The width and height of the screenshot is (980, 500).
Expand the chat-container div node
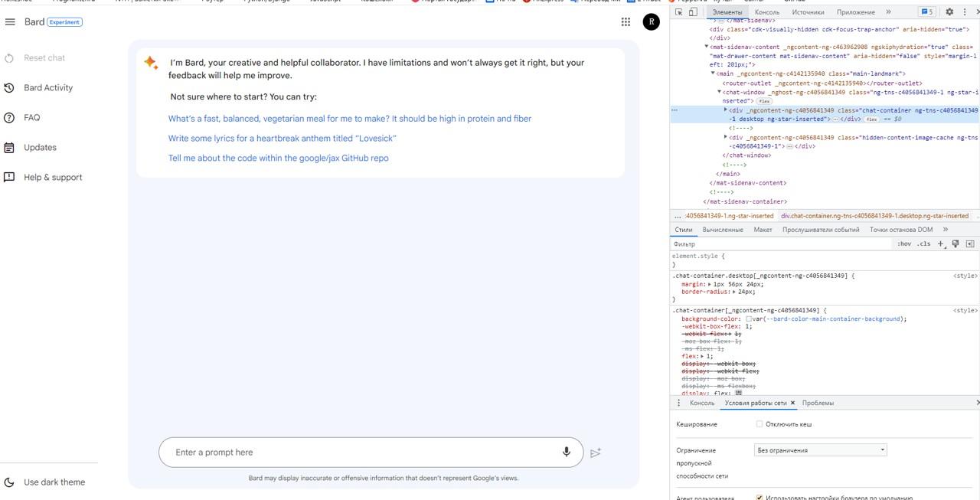pyautogui.click(x=726, y=110)
